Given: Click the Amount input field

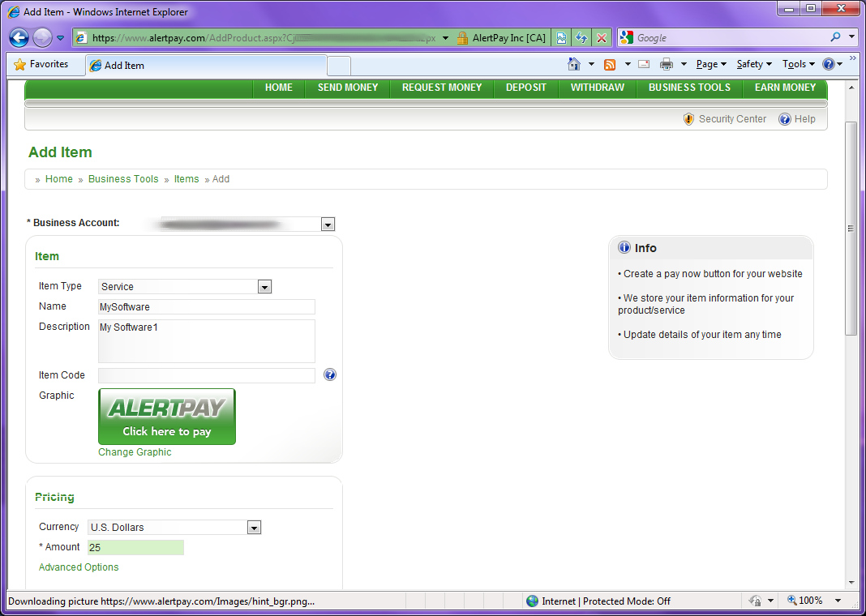Looking at the screenshot, I should [x=135, y=548].
